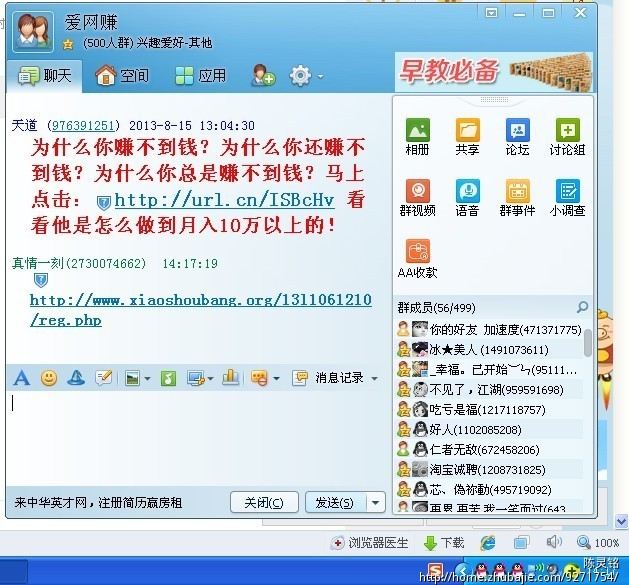The image size is (629, 585).
Task: Switch to the 聊天 chat tab
Action: pyautogui.click(x=45, y=75)
